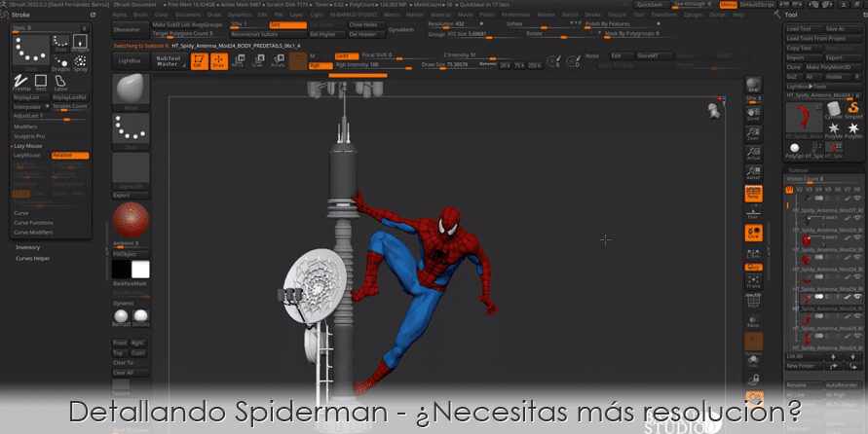This screenshot has height=434, width=868.
Task: Activate the Rotate mode icon
Action: click(x=278, y=60)
